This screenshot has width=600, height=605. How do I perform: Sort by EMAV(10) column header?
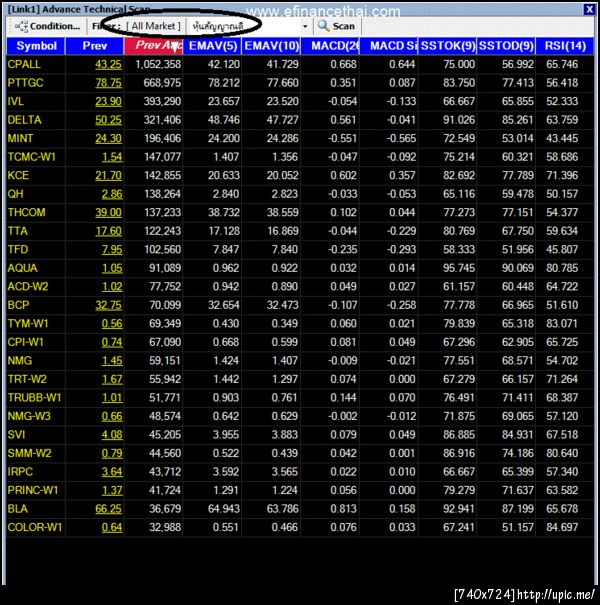click(271, 46)
